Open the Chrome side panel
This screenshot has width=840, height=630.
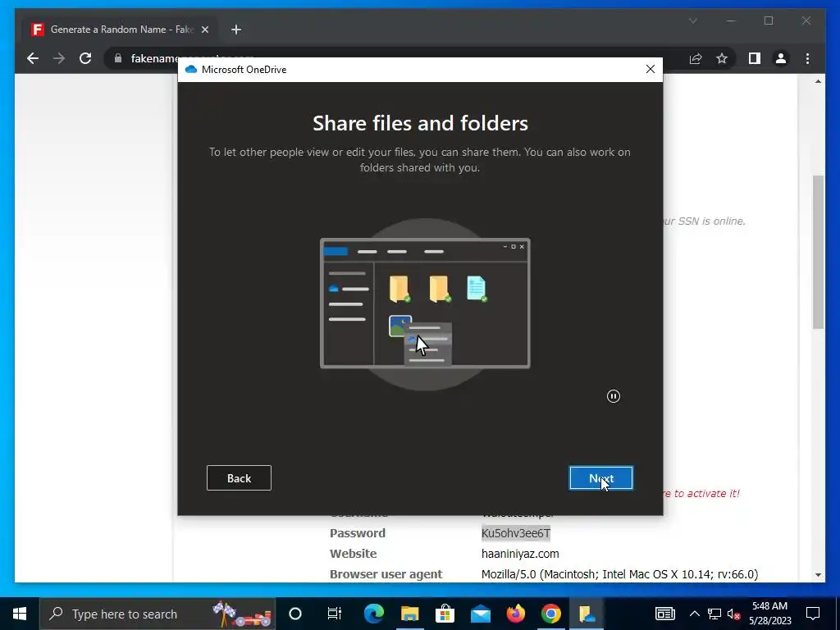[x=755, y=58]
